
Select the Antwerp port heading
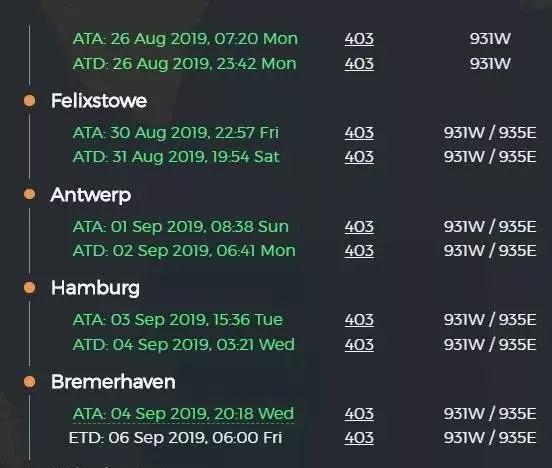(91, 195)
